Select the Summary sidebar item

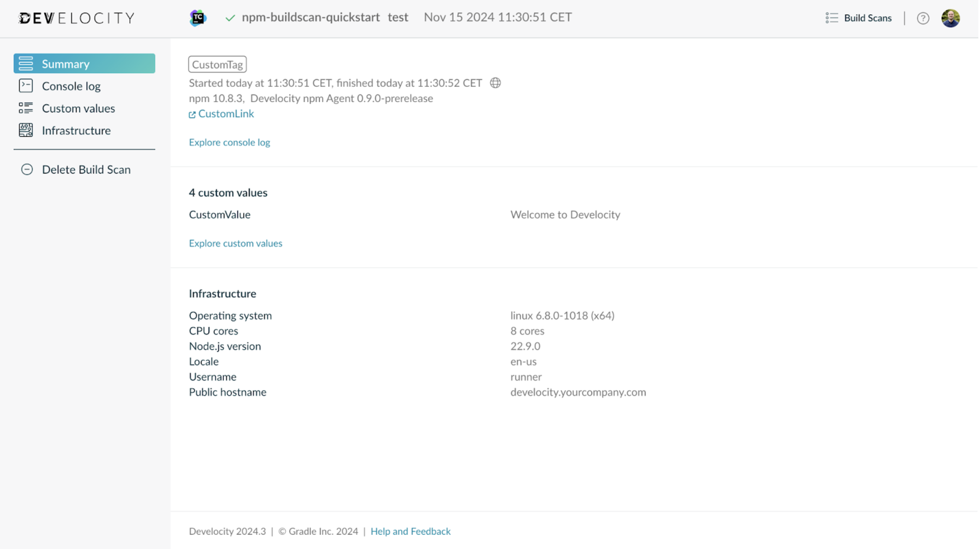[x=85, y=64]
